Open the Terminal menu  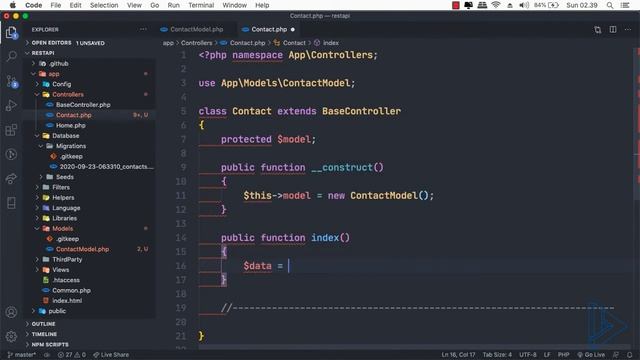(x=201, y=5)
